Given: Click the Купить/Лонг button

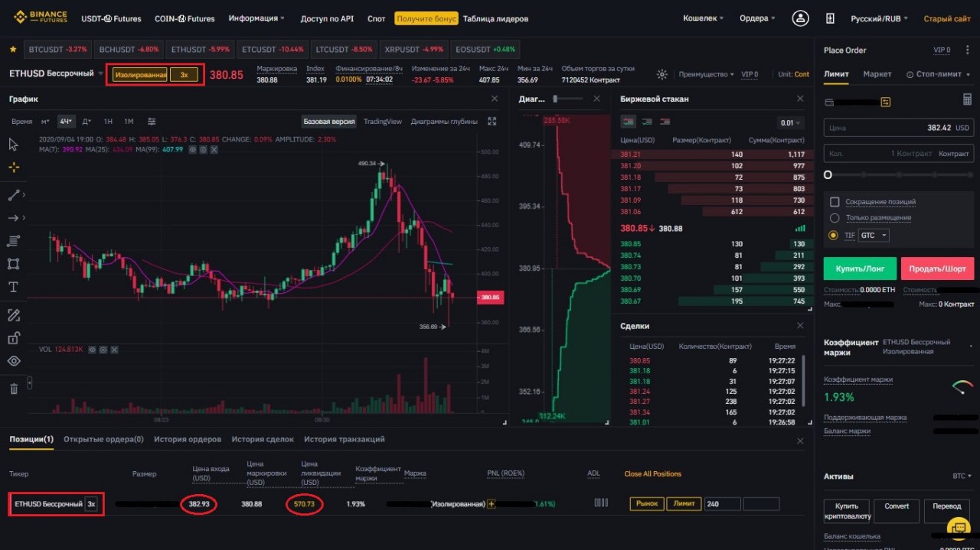Looking at the screenshot, I should tap(860, 268).
